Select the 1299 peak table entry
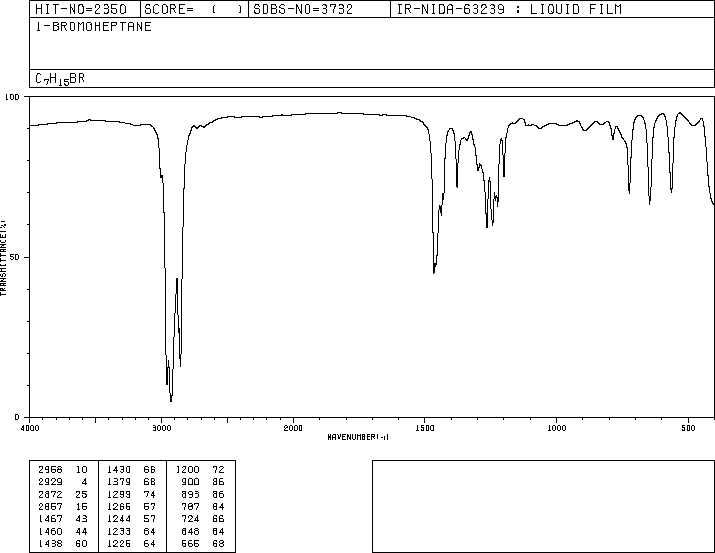This screenshot has height=553, width=715. 119,494
